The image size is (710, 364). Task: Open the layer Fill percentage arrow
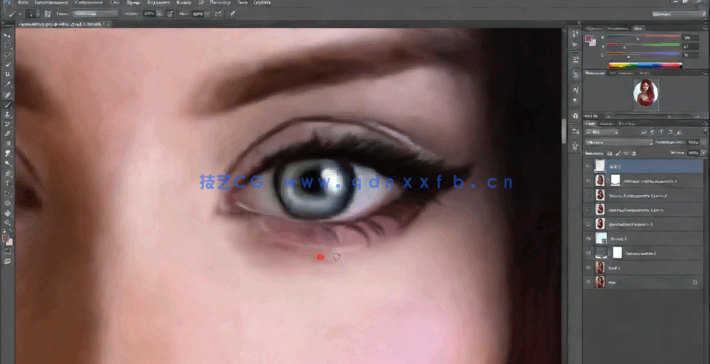pyautogui.click(x=702, y=153)
